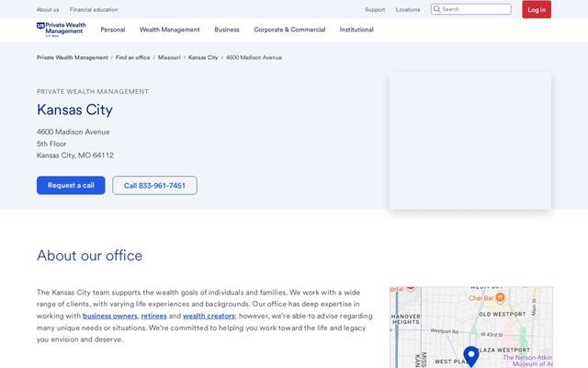Select 4600 Madison Avenue breadcrumb text
This screenshot has height=368, width=588.
click(254, 57)
